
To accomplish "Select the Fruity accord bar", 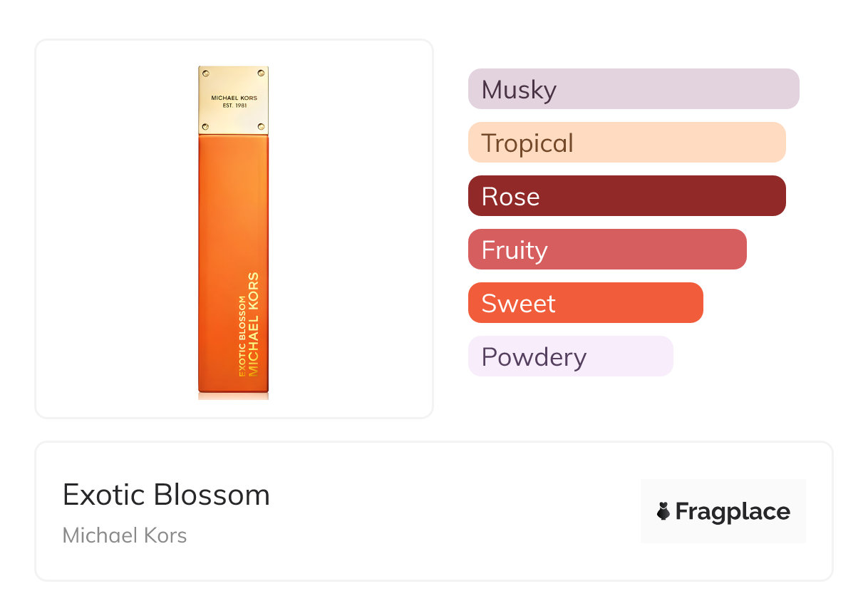I will point(606,250).
